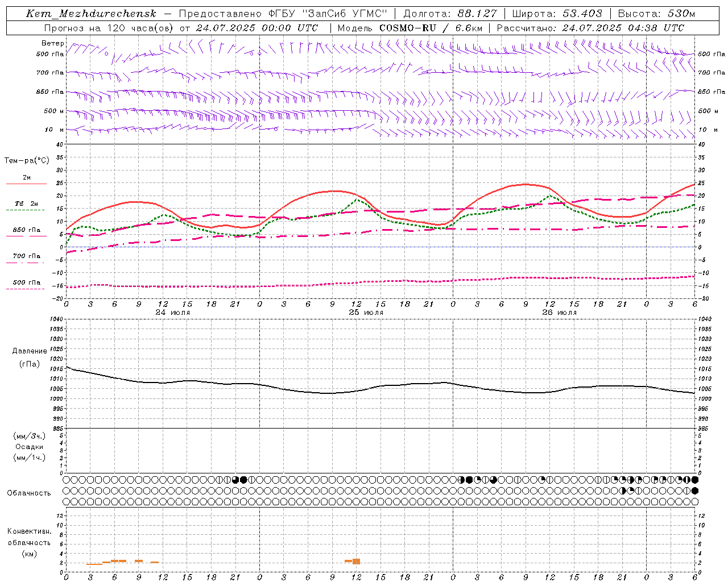This screenshot has height=582, width=728.
Task: Click the pink dash-dot line sample under '700 гПа'
Action: [x=25, y=263]
